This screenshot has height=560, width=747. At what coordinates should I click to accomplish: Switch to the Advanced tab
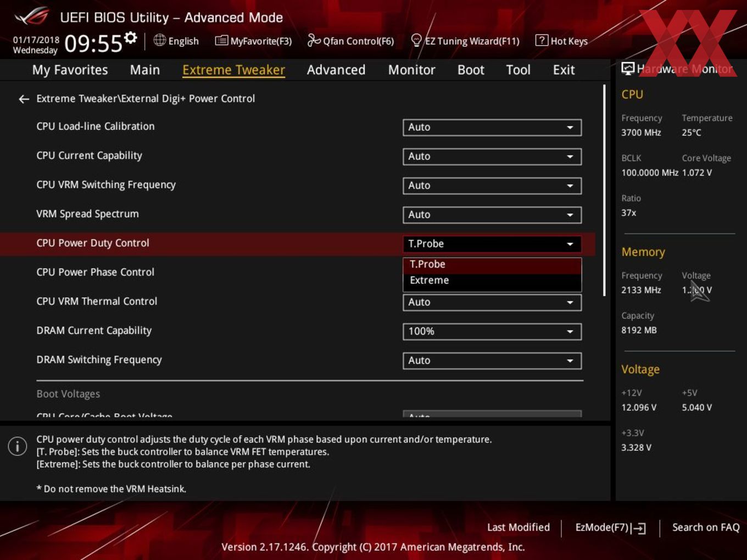pos(336,70)
